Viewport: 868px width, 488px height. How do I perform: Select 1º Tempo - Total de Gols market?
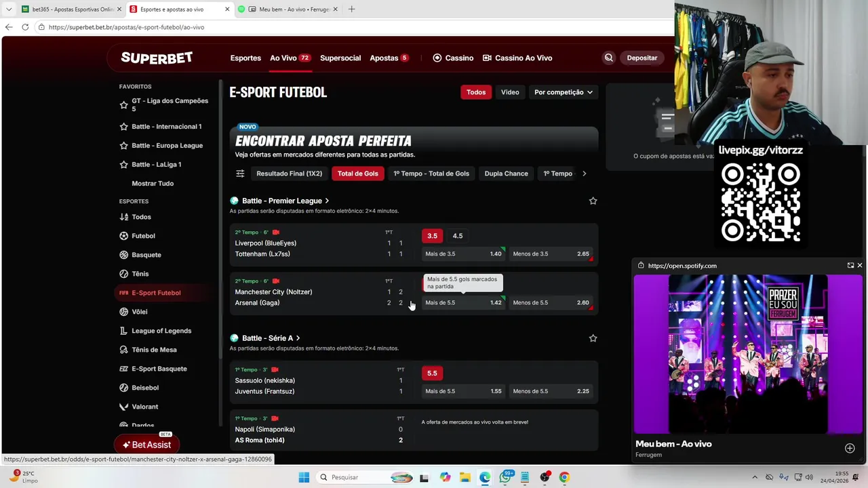[431, 174]
